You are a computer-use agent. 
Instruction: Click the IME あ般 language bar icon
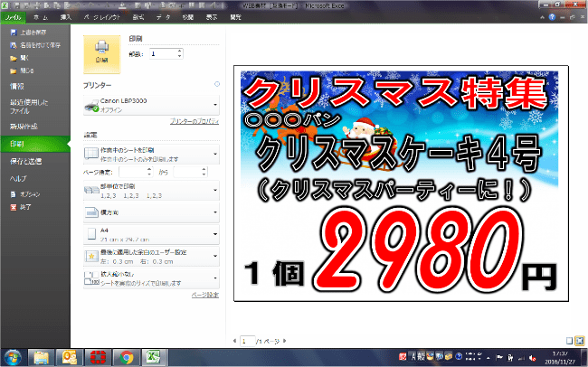(x=418, y=356)
